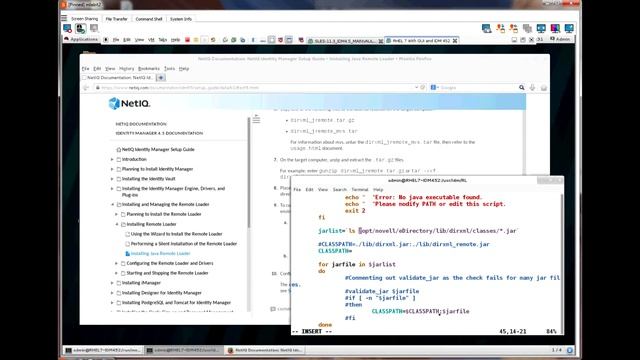This screenshot has width=640, height=360.
Task: Expand Configuring the Remote Loader and Drivers
Action: pyautogui.click(x=117, y=263)
